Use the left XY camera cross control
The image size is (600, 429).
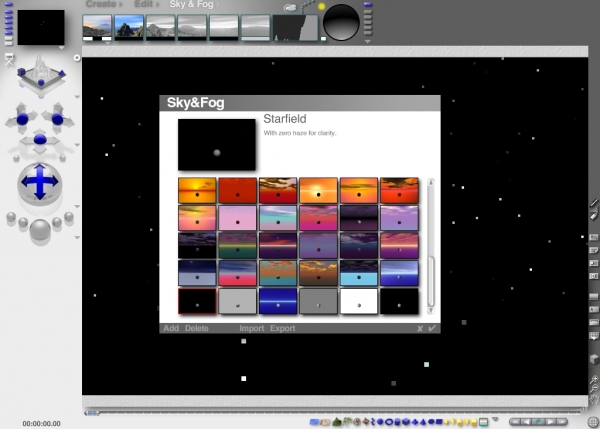[22, 118]
